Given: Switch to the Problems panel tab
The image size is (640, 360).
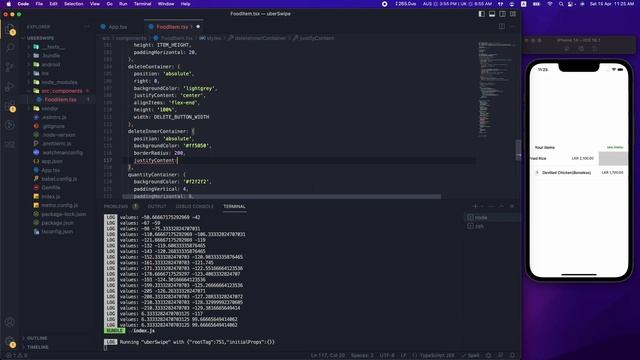Looking at the screenshot, I should 116,207.
